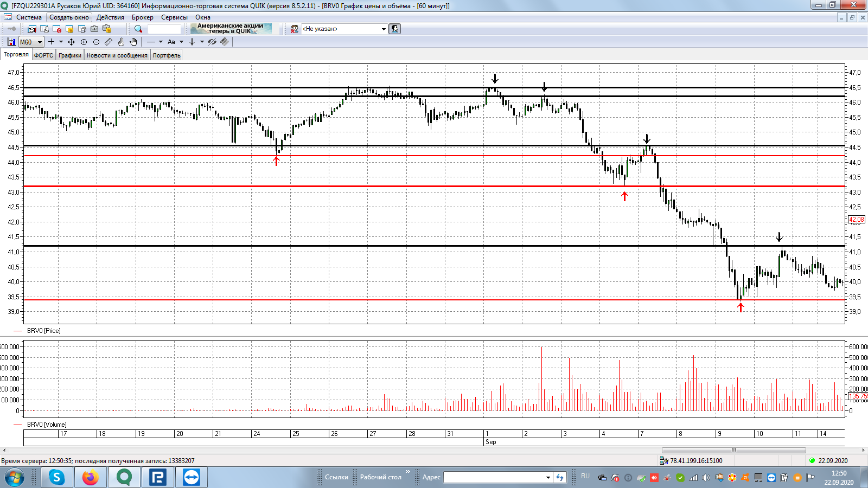Click the zoom in circle-plus icon

84,42
